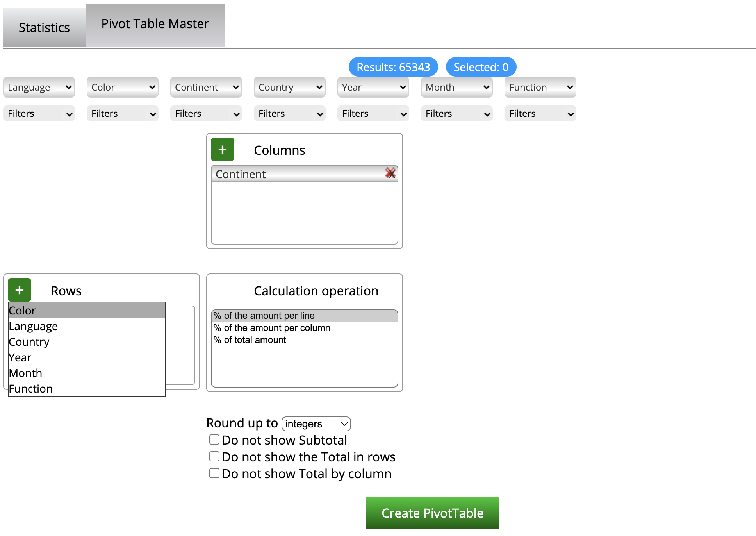
Task: Click the Results: 65343 badge
Action: pyautogui.click(x=393, y=67)
